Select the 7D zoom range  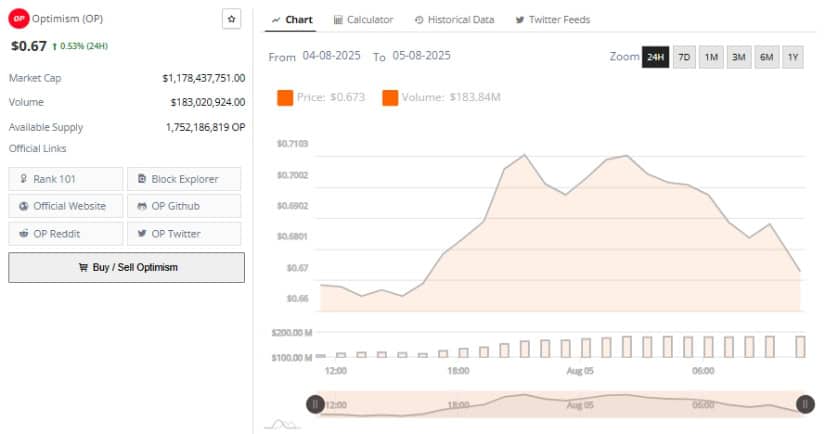684,57
